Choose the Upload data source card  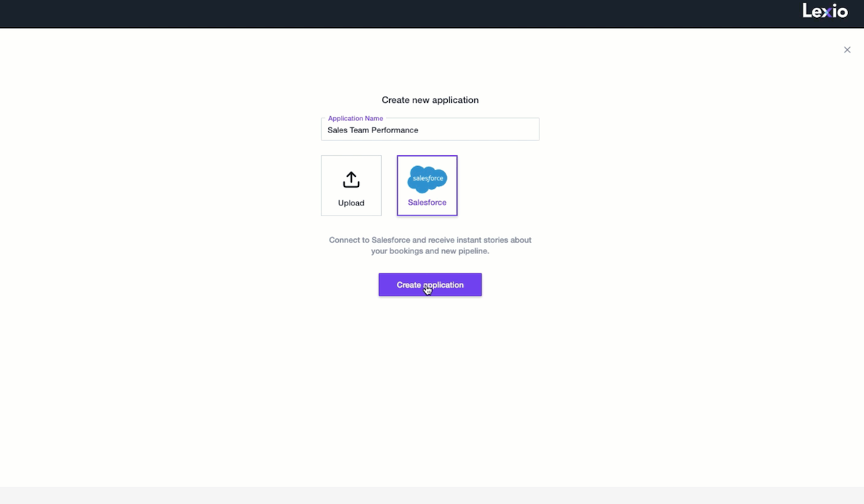tap(351, 185)
